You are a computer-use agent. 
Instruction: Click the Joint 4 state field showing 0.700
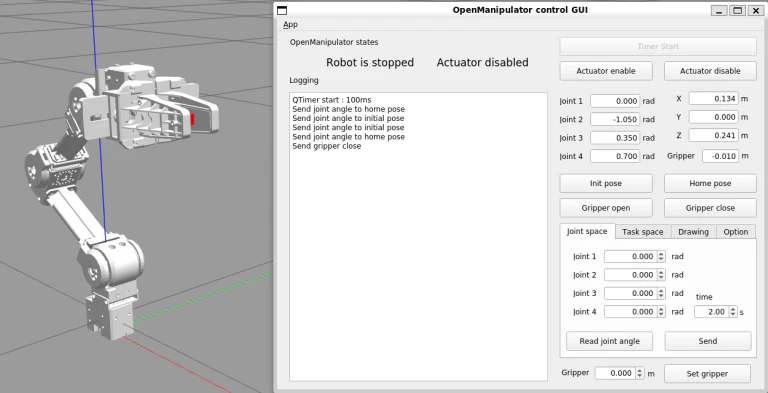click(615, 156)
